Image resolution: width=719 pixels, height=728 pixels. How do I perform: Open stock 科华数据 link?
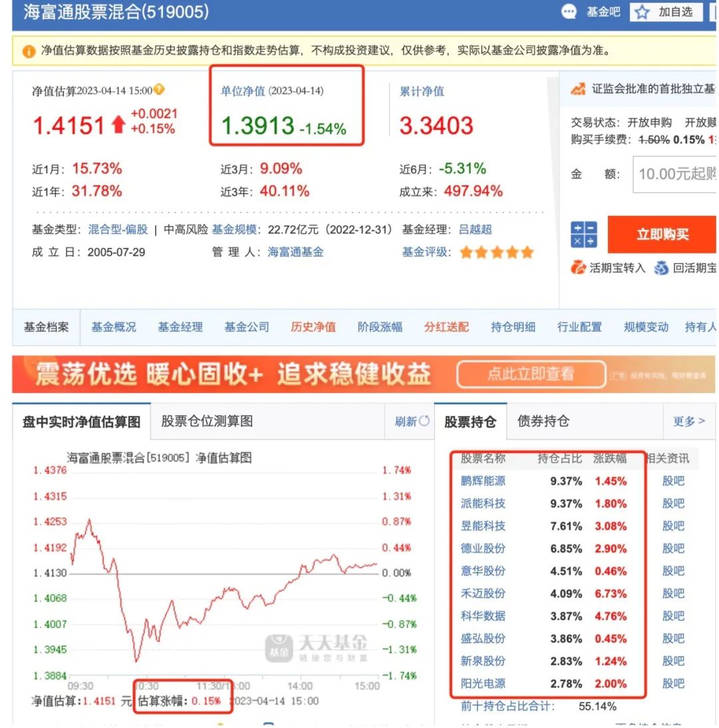(483, 616)
